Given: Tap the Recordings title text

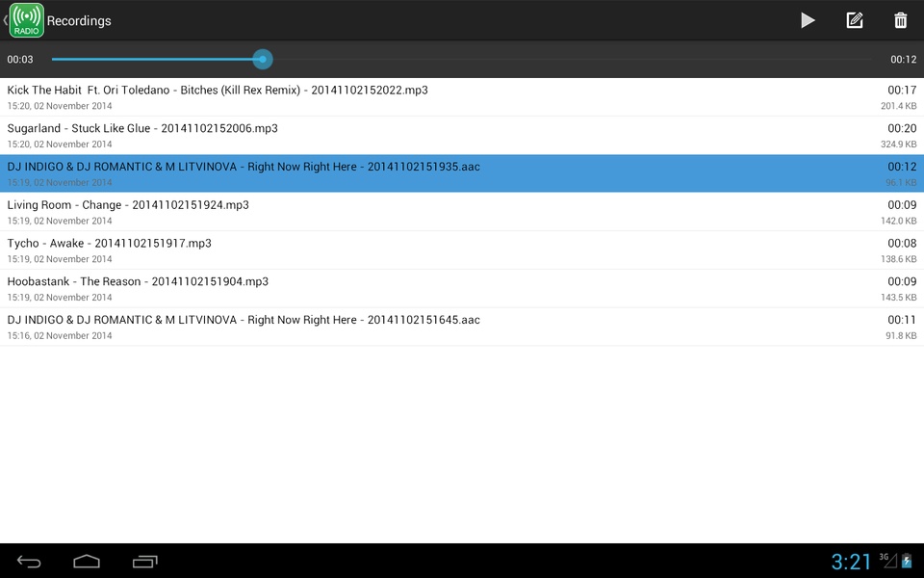Looking at the screenshot, I should [x=79, y=20].
